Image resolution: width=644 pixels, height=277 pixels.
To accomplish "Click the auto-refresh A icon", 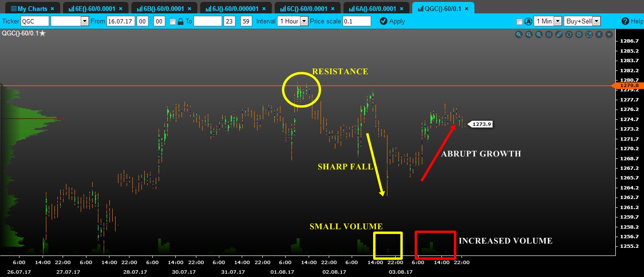I will pyautogui.click(x=528, y=22).
